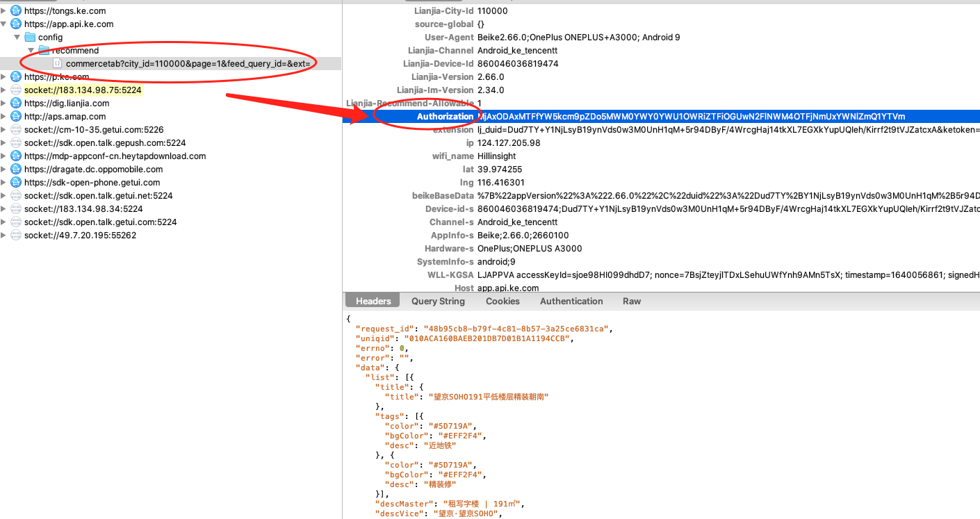Click the globe icon beside https://tongs.ke.com
Image resolution: width=980 pixels, height=519 pixels.
click(x=16, y=10)
